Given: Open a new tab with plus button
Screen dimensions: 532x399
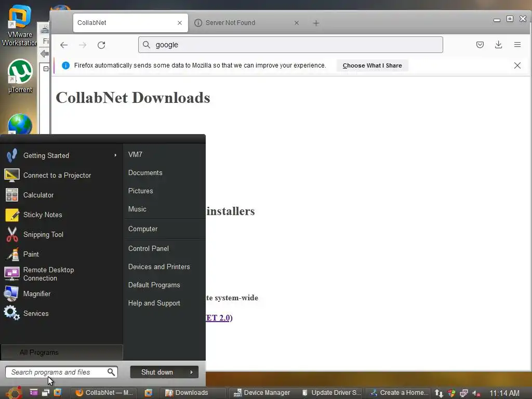Looking at the screenshot, I should [316, 23].
